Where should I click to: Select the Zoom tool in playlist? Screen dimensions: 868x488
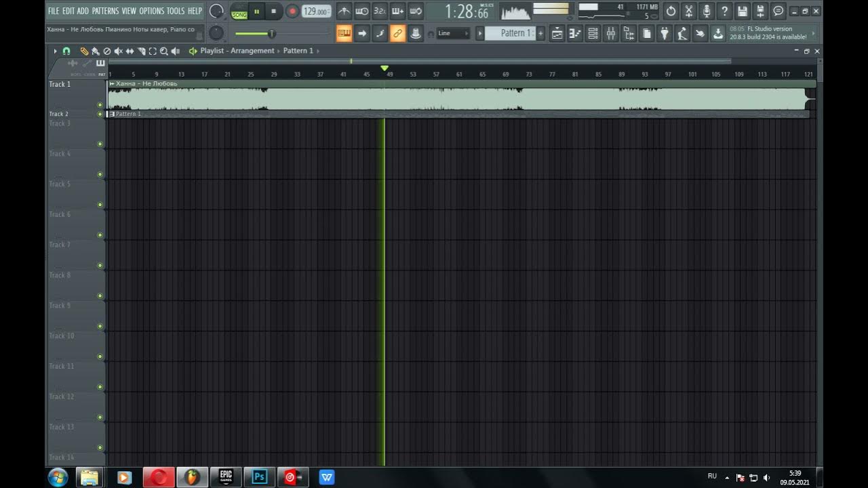[x=164, y=51]
